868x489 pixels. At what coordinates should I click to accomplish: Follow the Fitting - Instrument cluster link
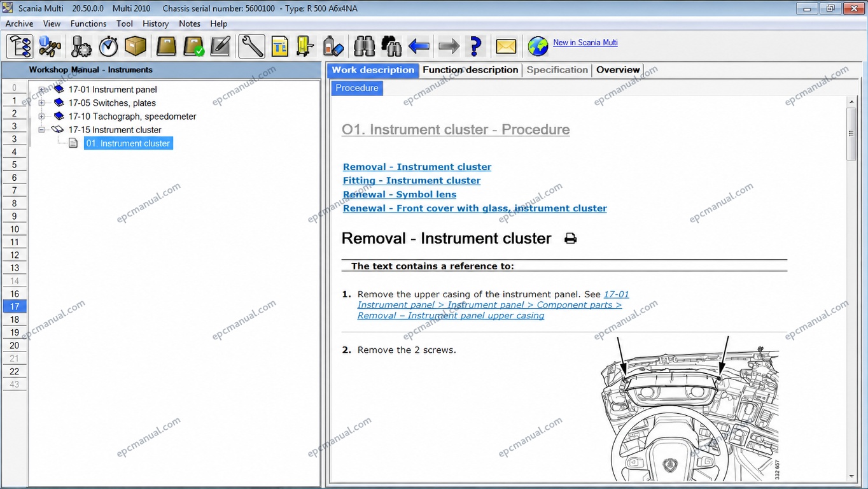pyautogui.click(x=412, y=181)
